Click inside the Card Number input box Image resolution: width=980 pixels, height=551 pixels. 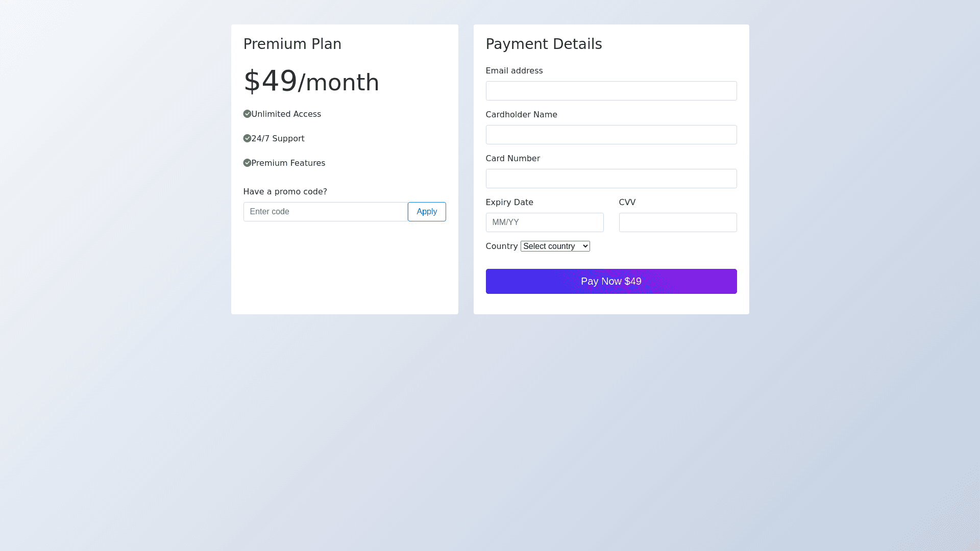tap(611, 179)
